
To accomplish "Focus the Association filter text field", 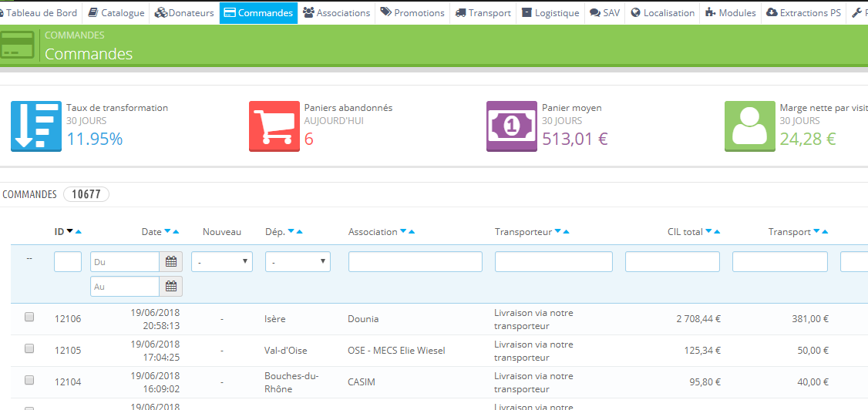I will (415, 262).
